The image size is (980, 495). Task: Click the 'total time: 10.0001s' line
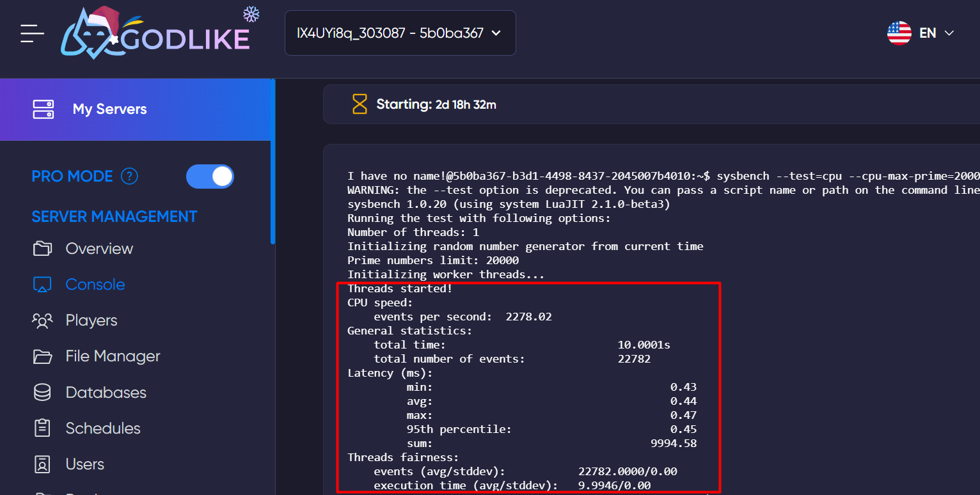(522, 345)
